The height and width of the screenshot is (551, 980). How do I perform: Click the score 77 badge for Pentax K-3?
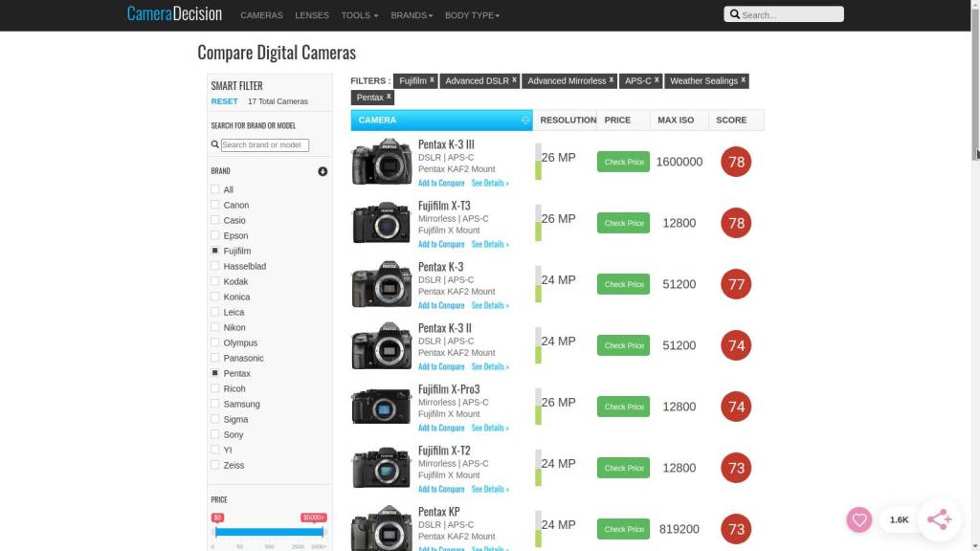click(x=736, y=284)
